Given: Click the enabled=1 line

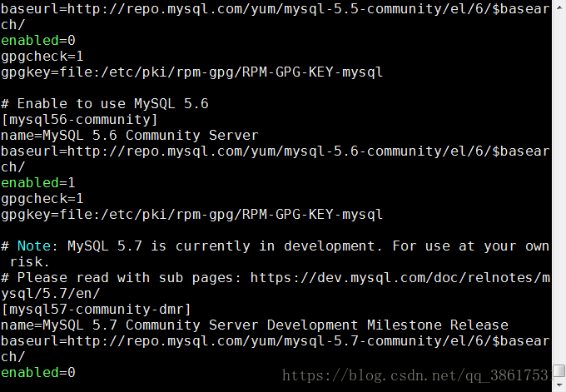Looking at the screenshot, I should pos(38,182).
